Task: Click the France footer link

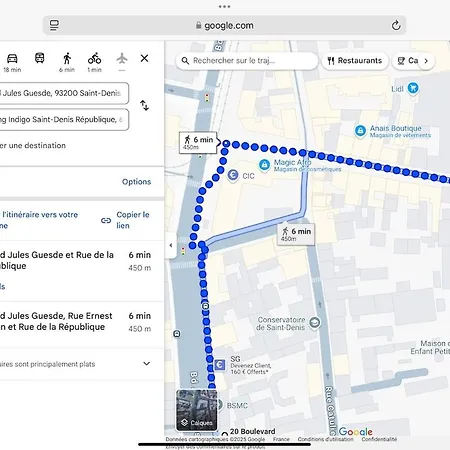Action: tap(281, 439)
